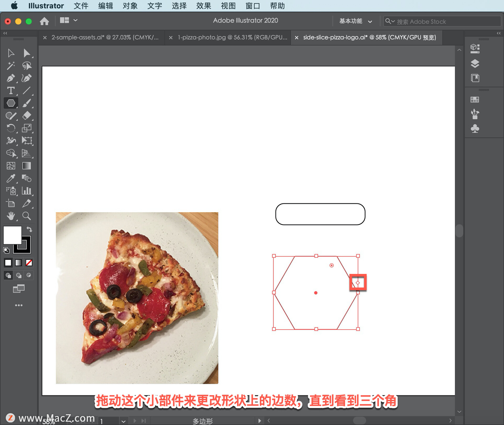The image size is (504, 425).
Task: Open the 基本功能 workspace dropdown
Action: point(356,21)
